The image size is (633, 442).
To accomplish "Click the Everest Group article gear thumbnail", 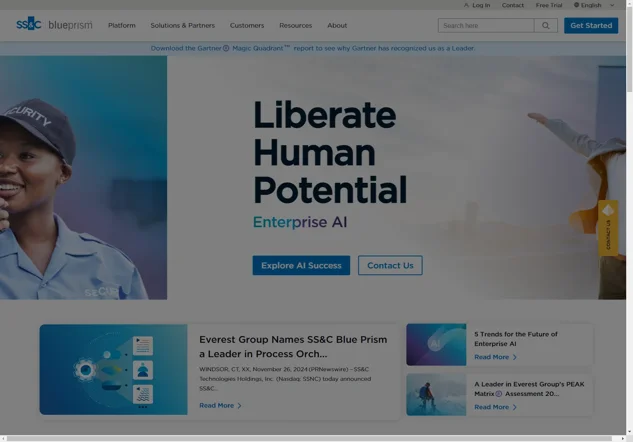I will pyautogui.click(x=113, y=369).
